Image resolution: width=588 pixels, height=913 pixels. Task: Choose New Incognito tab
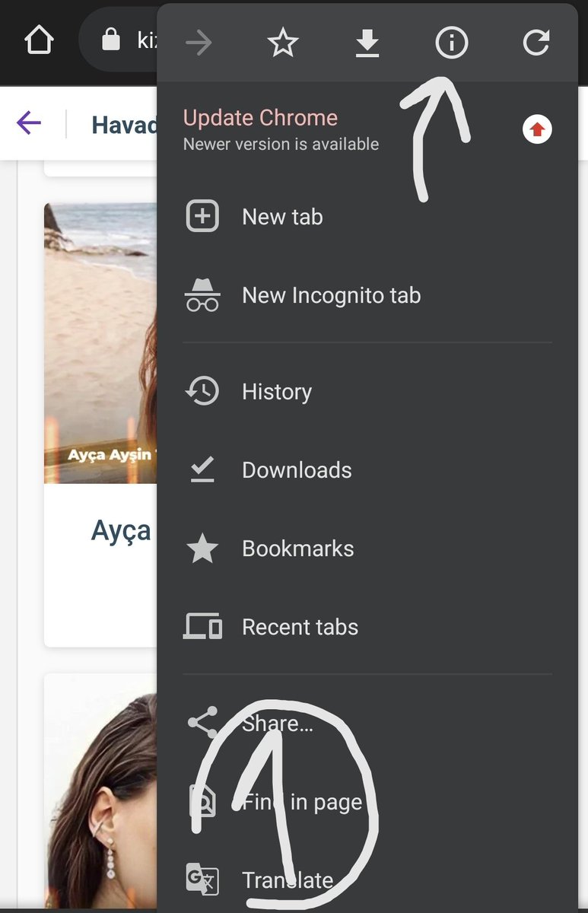coord(367,295)
